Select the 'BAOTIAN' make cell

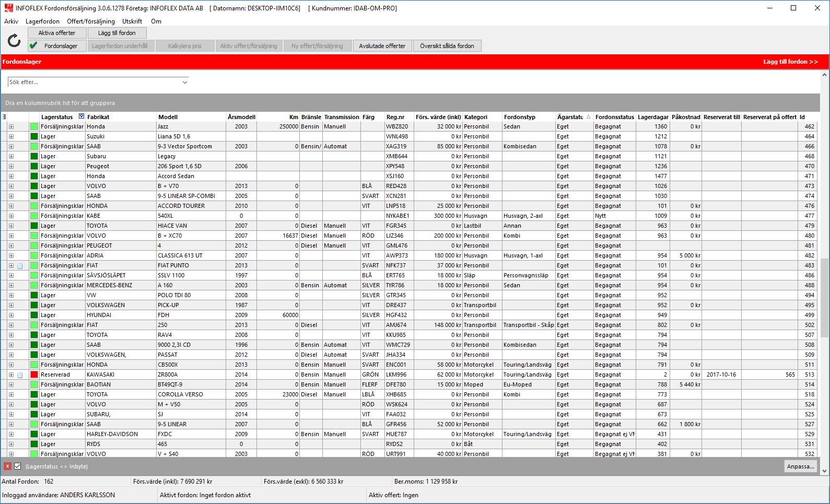121,385
